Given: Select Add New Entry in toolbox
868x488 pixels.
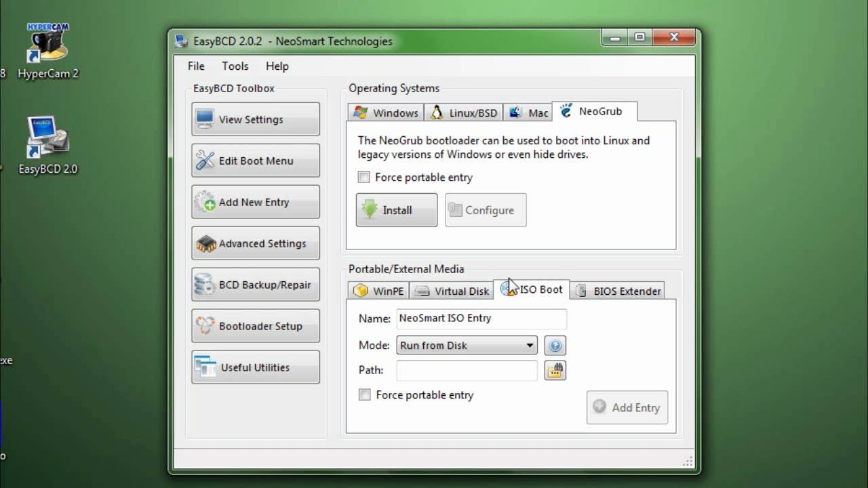Looking at the screenshot, I should 256,202.
